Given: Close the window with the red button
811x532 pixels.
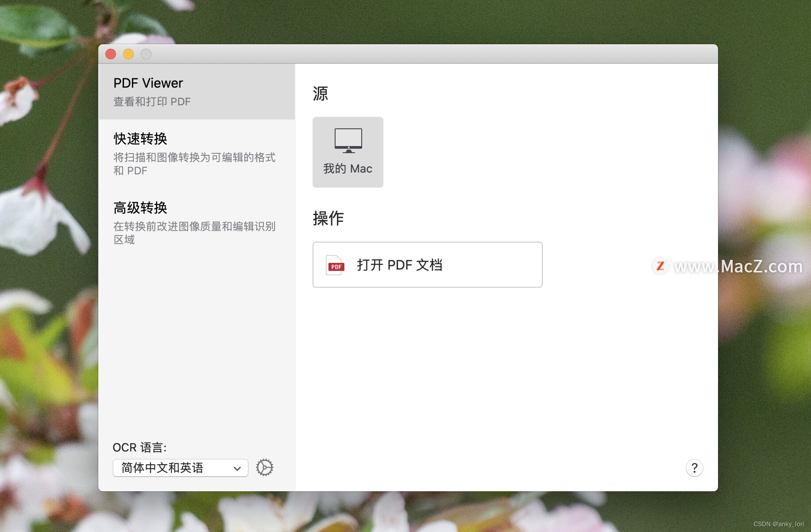Looking at the screenshot, I should [x=111, y=54].
